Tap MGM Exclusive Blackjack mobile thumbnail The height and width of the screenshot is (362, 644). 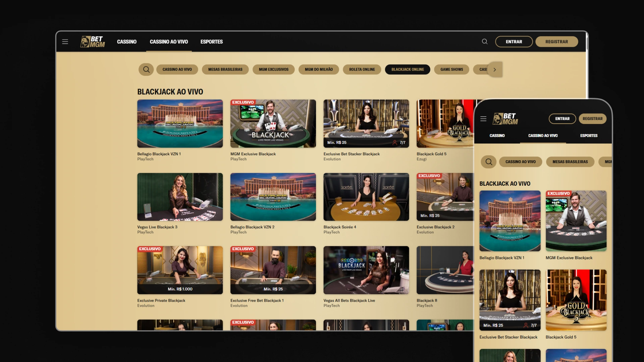coord(576,221)
